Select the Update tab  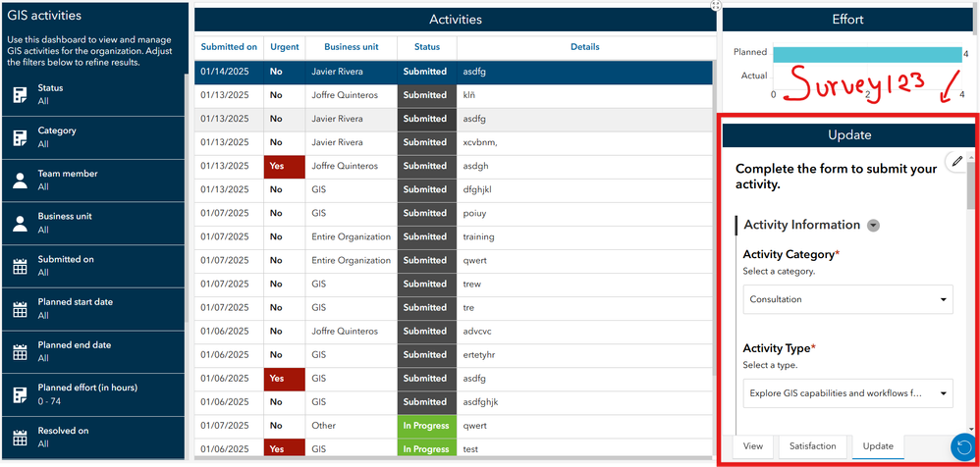878,446
